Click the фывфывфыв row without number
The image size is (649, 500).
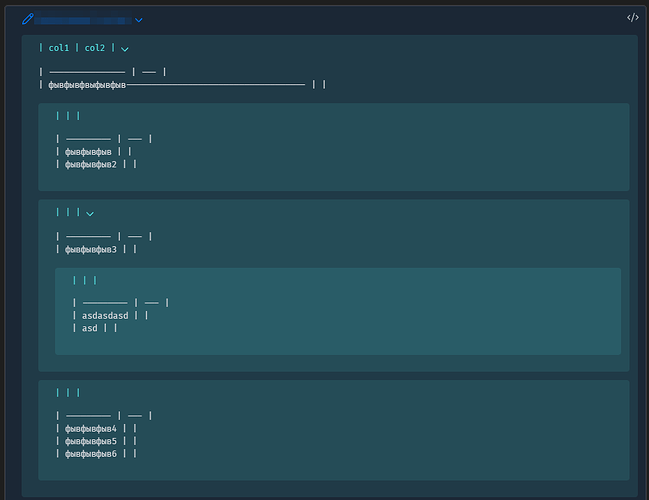[88, 152]
